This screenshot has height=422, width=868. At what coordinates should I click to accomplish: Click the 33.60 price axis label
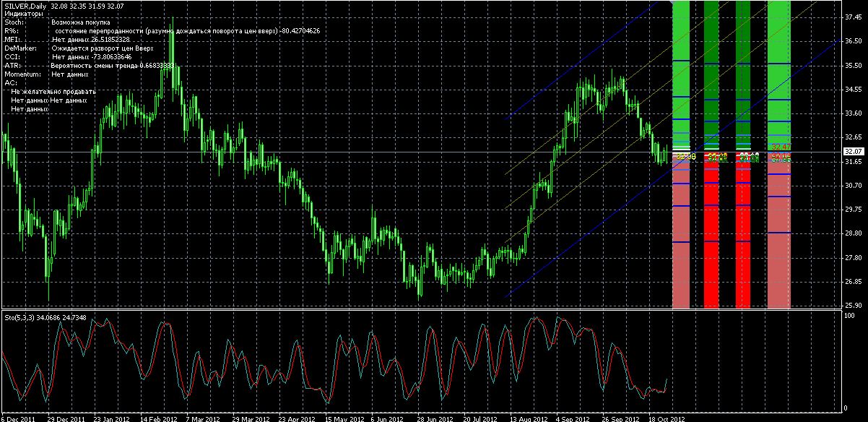(x=852, y=113)
